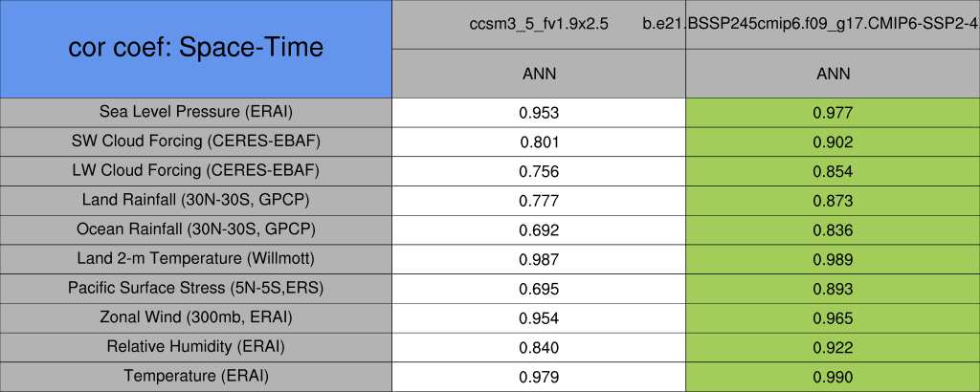Image resolution: width=980 pixels, height=392 pixels.
Task: Select the ccsm3_5_fv1.9x2.5 column header
Action: coord(539,24)
